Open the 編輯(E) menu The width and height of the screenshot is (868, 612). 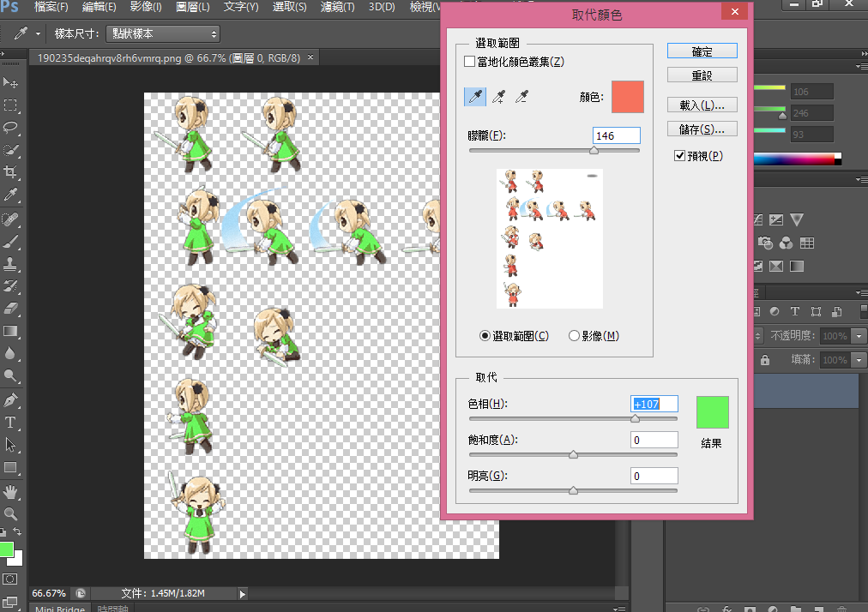(x=99, y=7)
